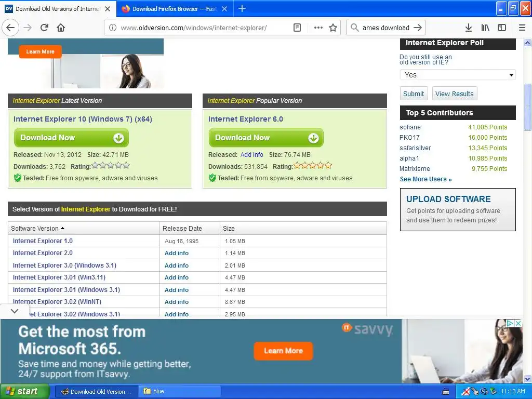The image size is (532, 399).
Task: Bookmark this page with the star
Action: point(333,28)
